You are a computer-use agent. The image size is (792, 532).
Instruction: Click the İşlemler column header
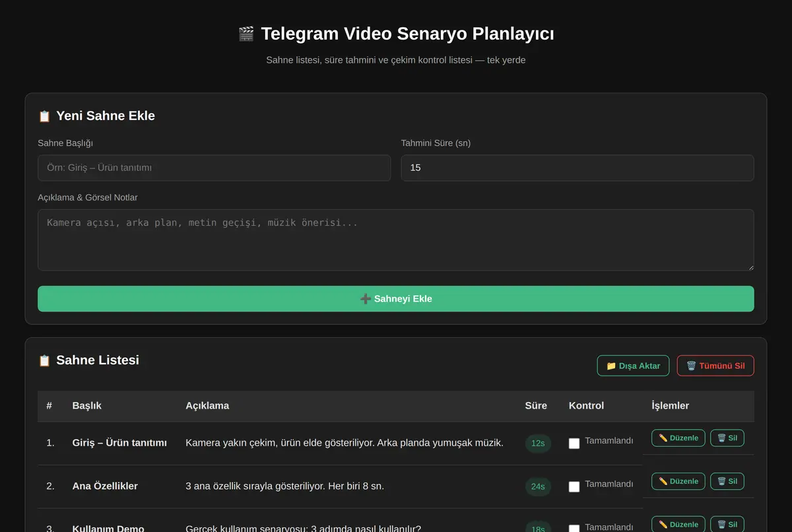(670, 406)
